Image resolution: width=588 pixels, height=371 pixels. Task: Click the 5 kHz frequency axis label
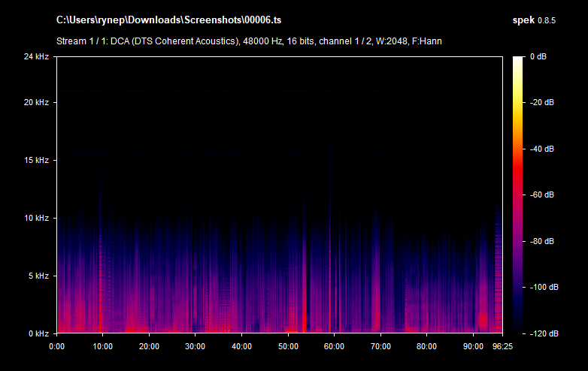point(38,276)
